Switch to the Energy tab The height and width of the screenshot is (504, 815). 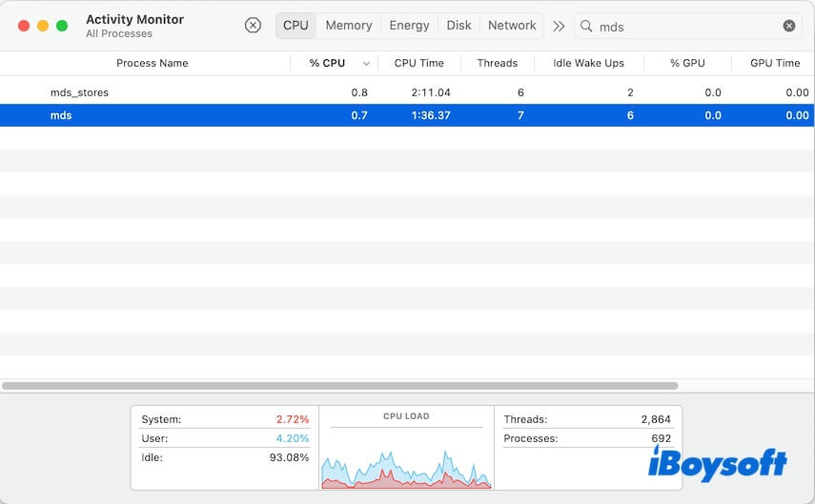[x=409, y=26]
